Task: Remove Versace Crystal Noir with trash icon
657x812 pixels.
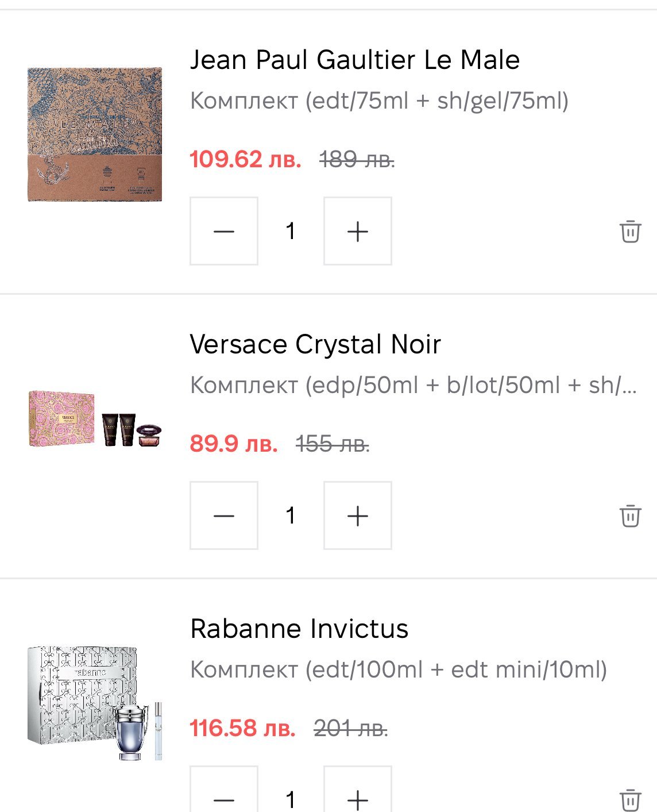Action: 630,515
